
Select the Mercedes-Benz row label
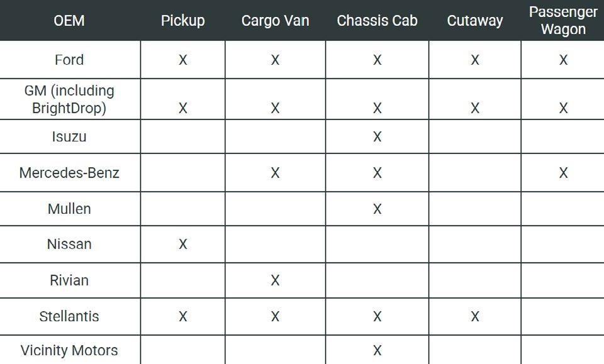(69, 173)
